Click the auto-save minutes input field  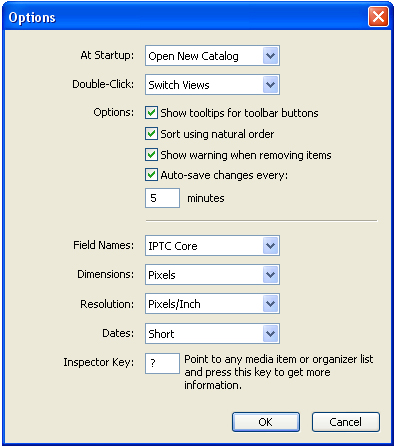pos(162,198)
